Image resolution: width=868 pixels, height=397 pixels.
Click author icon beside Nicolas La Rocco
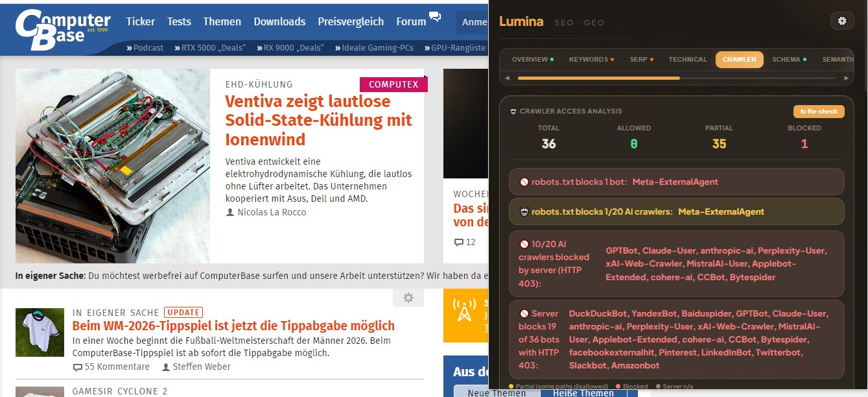pyautogui.click(x=230, y=213)
